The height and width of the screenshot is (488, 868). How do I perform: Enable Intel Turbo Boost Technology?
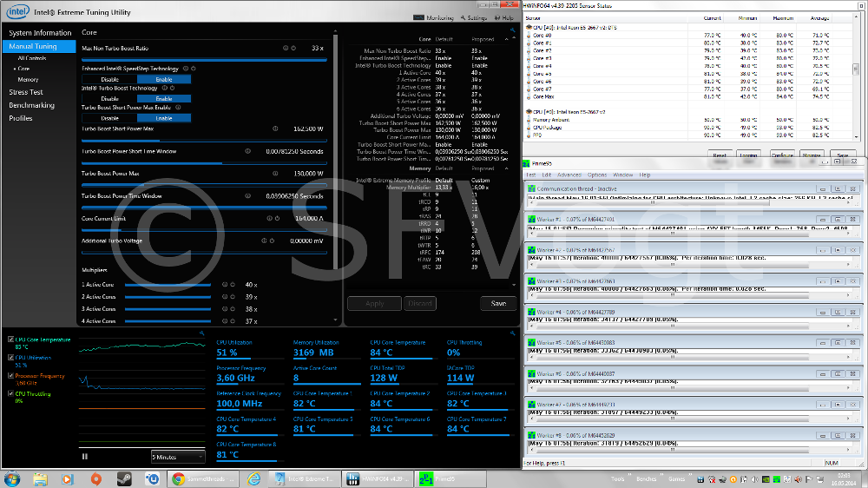coord(164,99)
